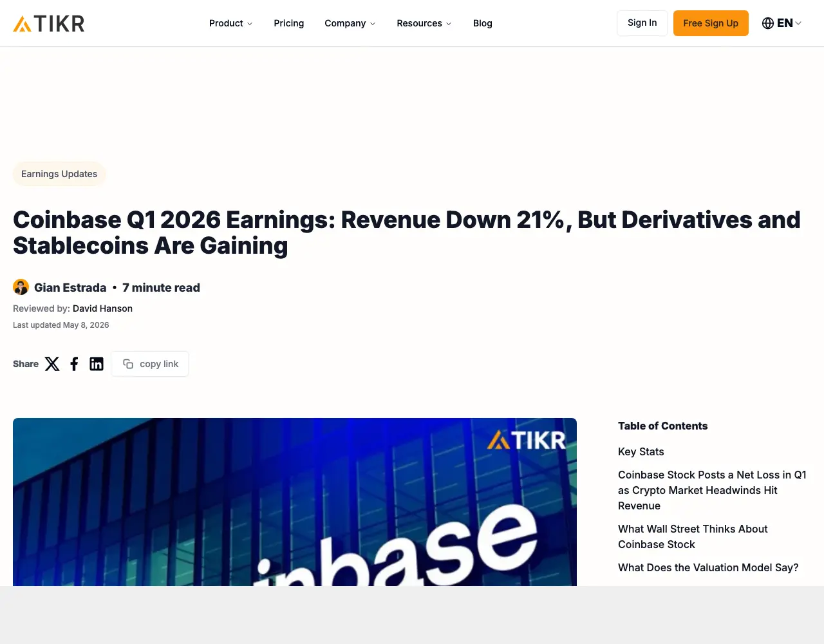Open author Gian Estrada's profile
The height and width of the screenshot is (644, 824).
click(70, 288)
